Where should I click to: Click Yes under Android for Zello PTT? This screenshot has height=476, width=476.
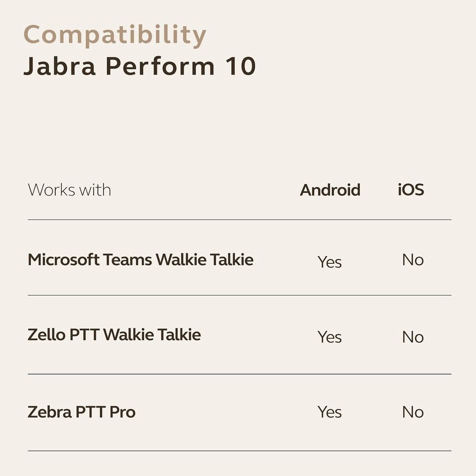pyautogui.click(x=330, y=337)
